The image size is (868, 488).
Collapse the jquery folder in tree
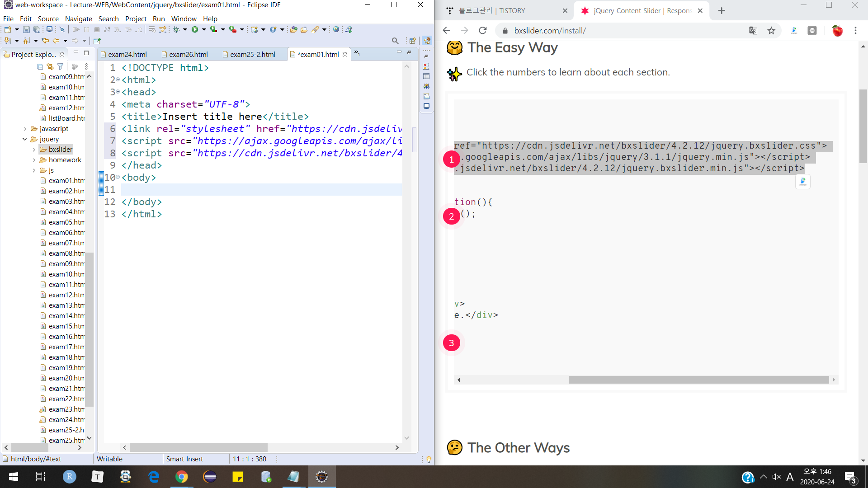[25, 139]
